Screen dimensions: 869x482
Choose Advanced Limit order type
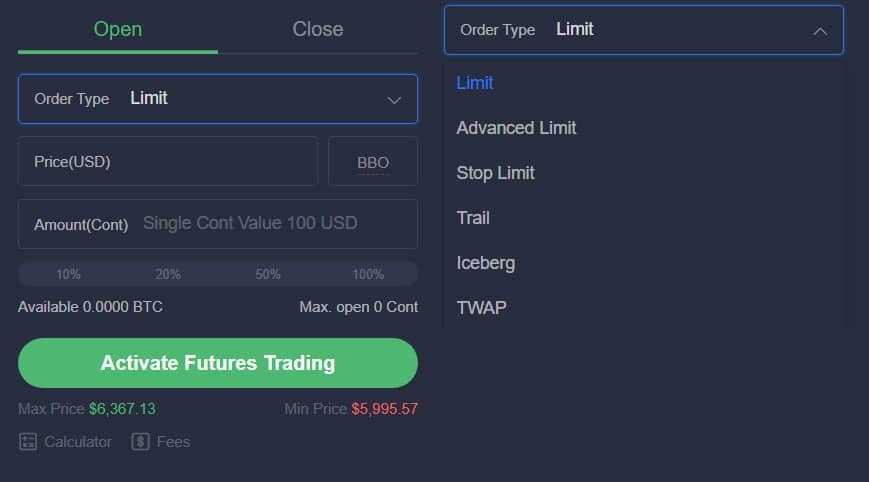pos(516,128)
